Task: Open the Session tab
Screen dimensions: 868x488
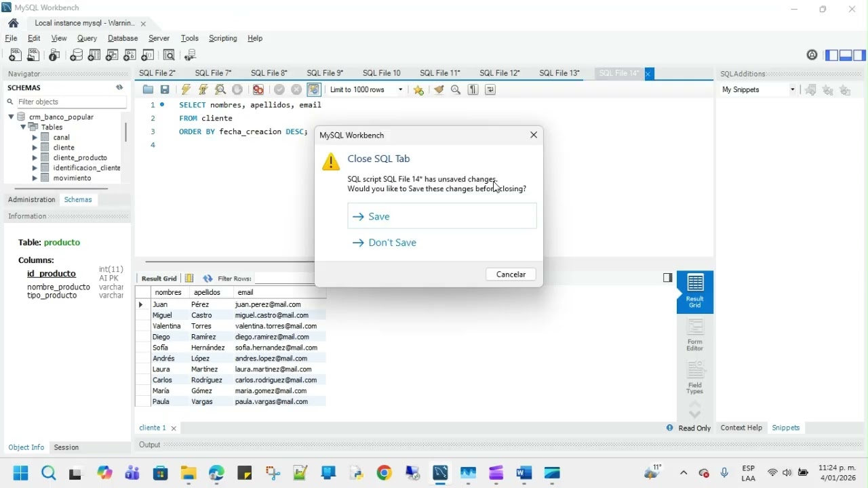Action: 66,447
